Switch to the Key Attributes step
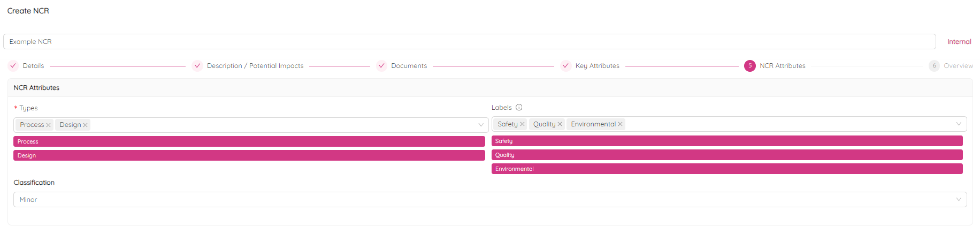The image size is (980, 226). pos(597,66)
